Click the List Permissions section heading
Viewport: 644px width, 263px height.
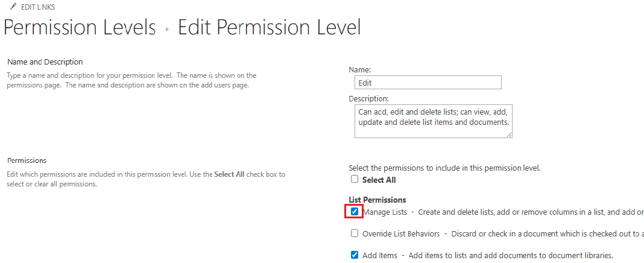(377, 200)
